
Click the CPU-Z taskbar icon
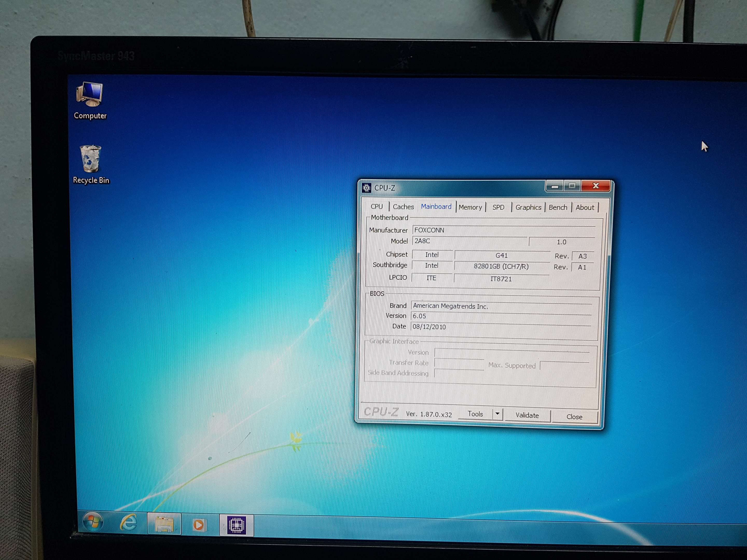pyautogui.click(x=236, y=525)
